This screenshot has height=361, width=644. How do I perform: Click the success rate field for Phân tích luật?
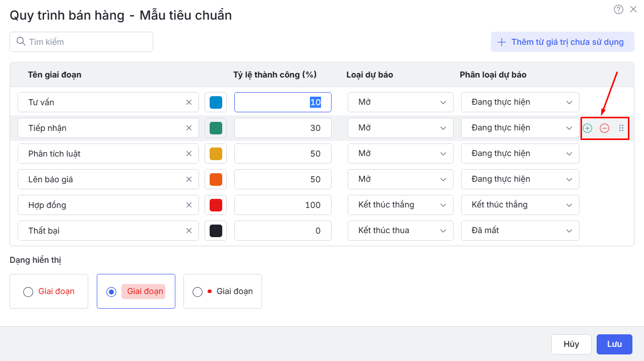283,154
